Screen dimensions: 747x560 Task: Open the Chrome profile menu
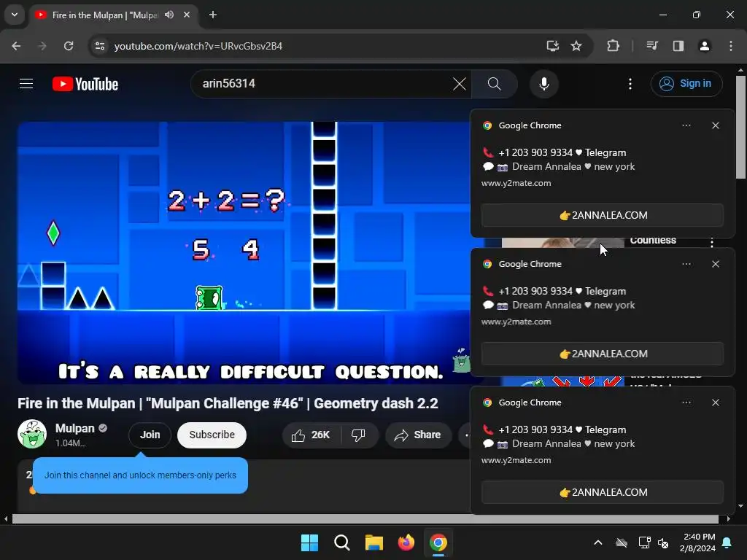tap(704, 46)
